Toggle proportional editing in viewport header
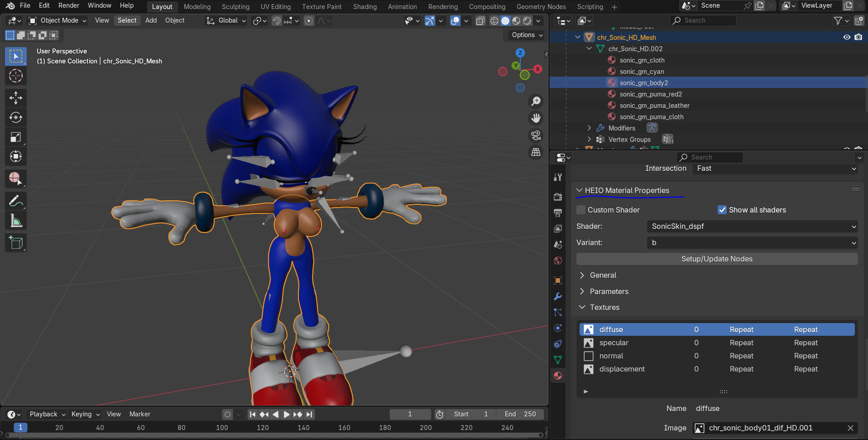 pyautogui.click(x=309, y=21)
